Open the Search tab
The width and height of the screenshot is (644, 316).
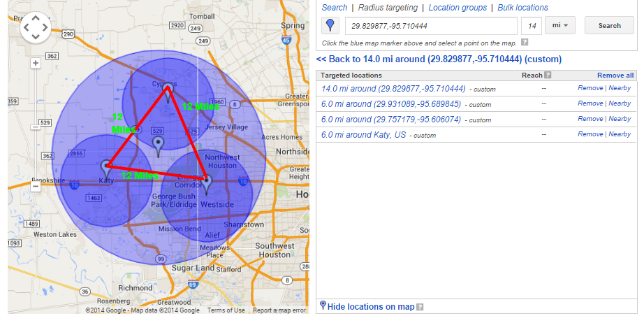click(335, 8)
